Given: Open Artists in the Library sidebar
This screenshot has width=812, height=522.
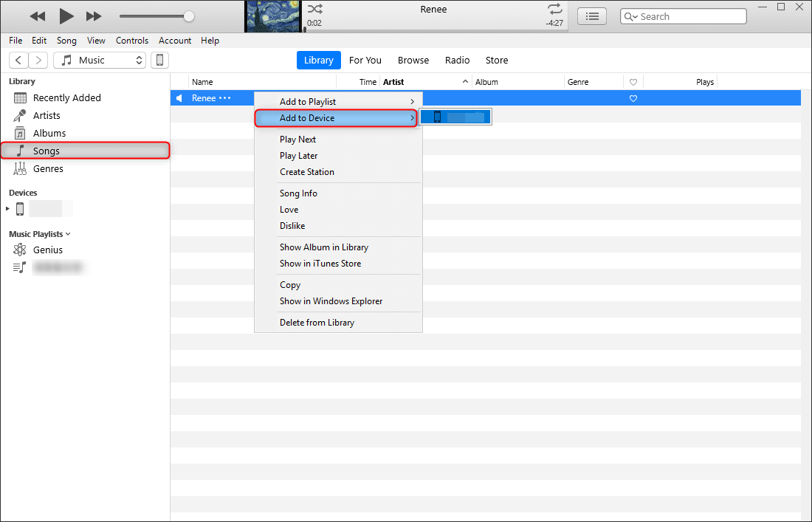Looking at the screenshot, I should pos(47,115).
